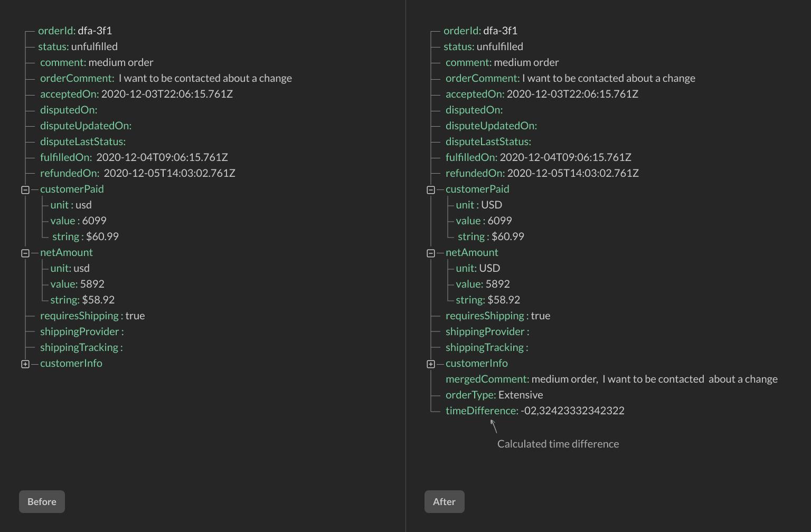The image size is (811, 532).
Task: Select acceptedOn timestamp in Before tree
Action: [x=166, y=94]
